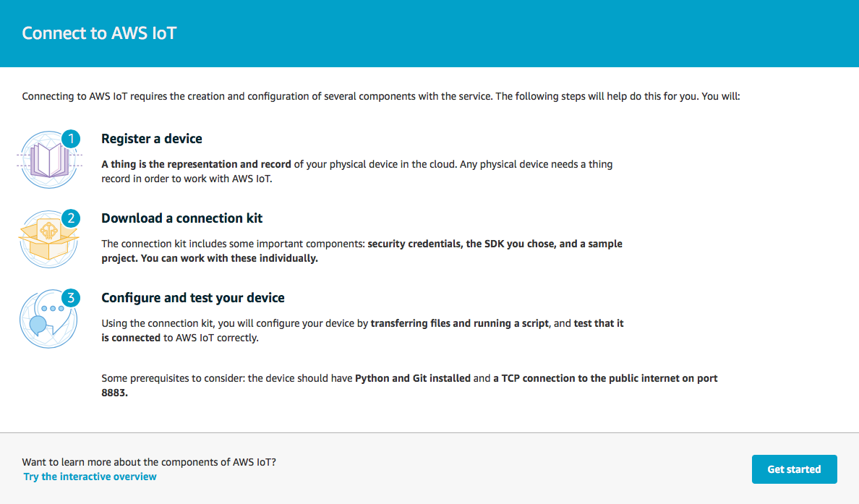Click the step 3 number badge
Viewport: 859px width, 504px height.
[71, 298]
